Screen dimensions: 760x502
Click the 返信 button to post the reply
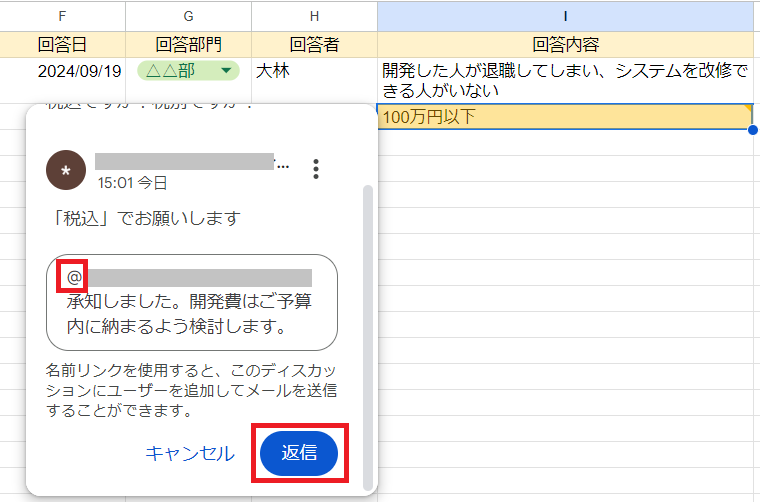coord(299,454)
